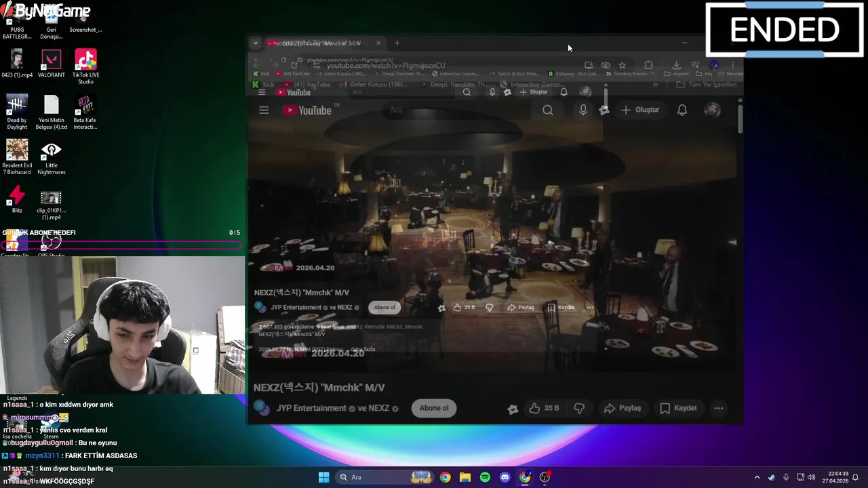Launch the Blitz app shortcut
This screenshot has width=868, height=488.
pos(17,199)
